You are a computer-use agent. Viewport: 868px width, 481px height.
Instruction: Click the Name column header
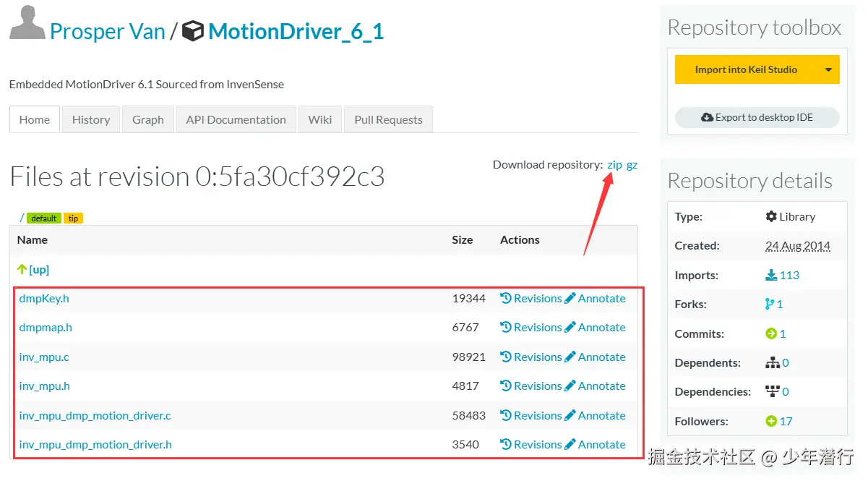point(33,239)
